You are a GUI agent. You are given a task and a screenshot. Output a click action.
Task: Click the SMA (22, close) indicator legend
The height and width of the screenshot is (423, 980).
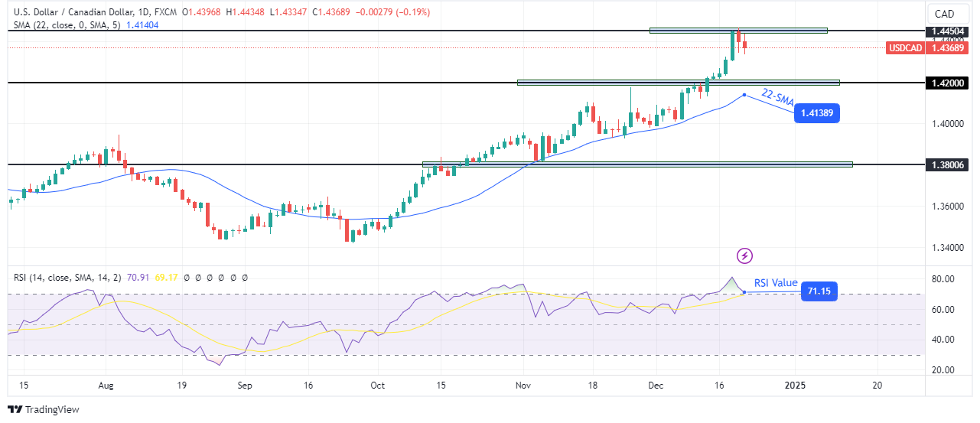65,25
